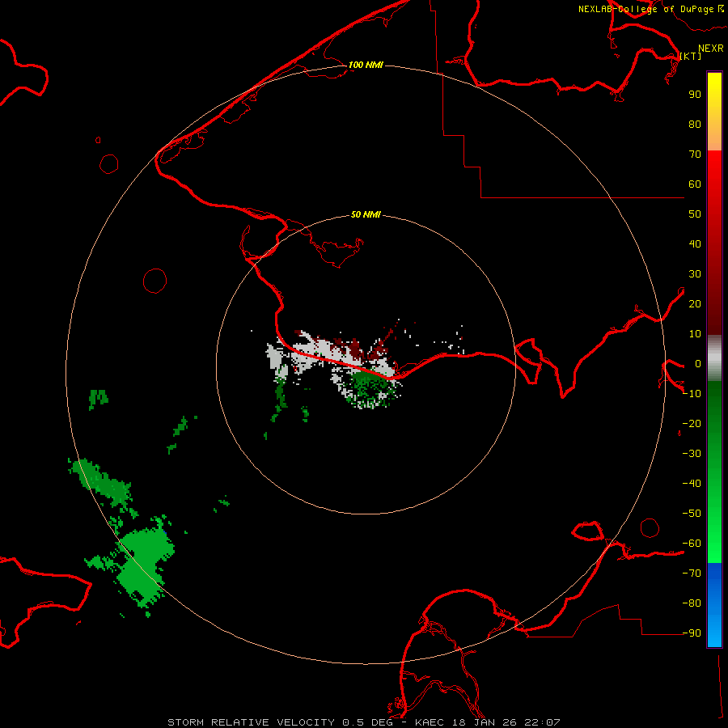Image resolution: width=728 pixels, height=728 pixels.
Task: Click the positive 70 scale value
Action: coord(695,154)
